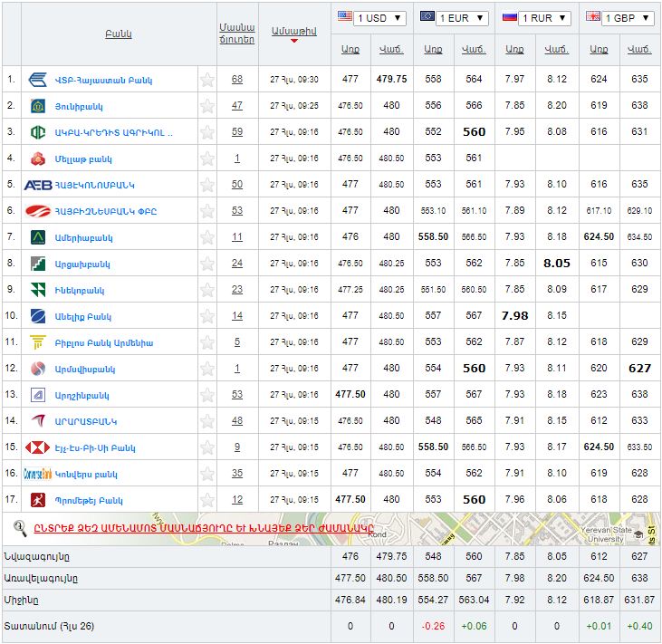This screenshot has width=662, height=644.
Task: Click the Prometey Bank red logo icon
Action: 38,500
